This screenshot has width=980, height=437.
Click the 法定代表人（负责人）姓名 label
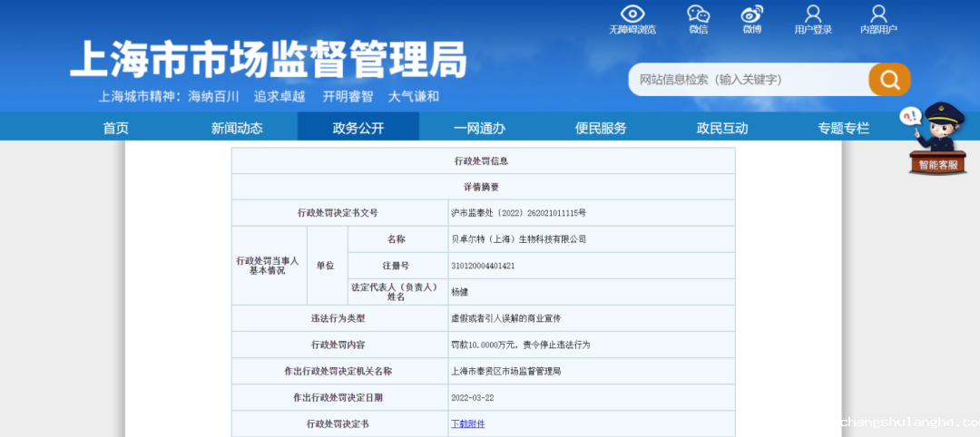[x=397, y=292]
